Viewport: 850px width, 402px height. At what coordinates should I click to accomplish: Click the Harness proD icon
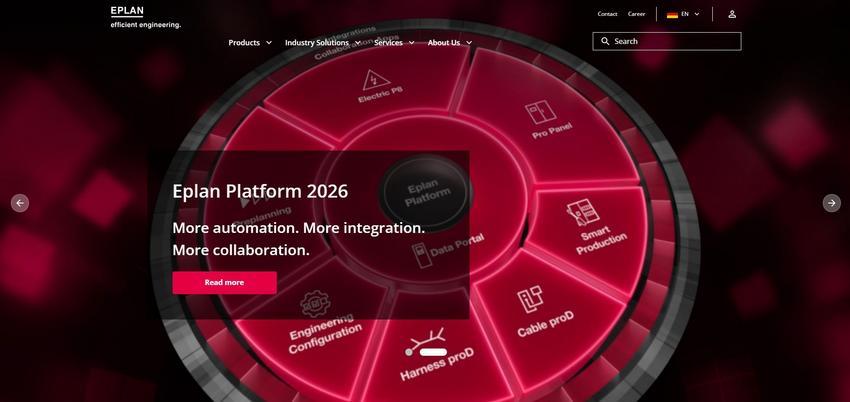point(426,342)
